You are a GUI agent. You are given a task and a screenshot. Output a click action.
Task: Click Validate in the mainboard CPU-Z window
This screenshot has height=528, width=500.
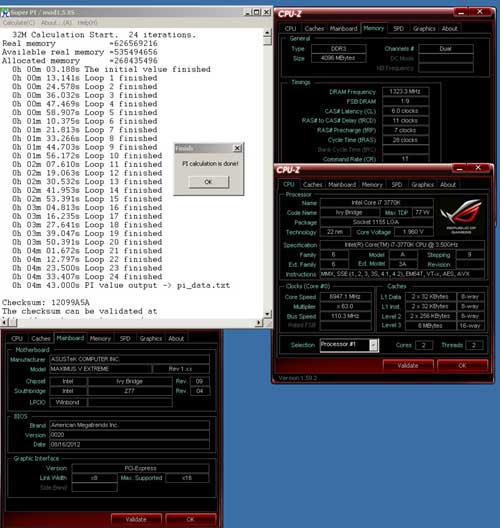[136, 519]
